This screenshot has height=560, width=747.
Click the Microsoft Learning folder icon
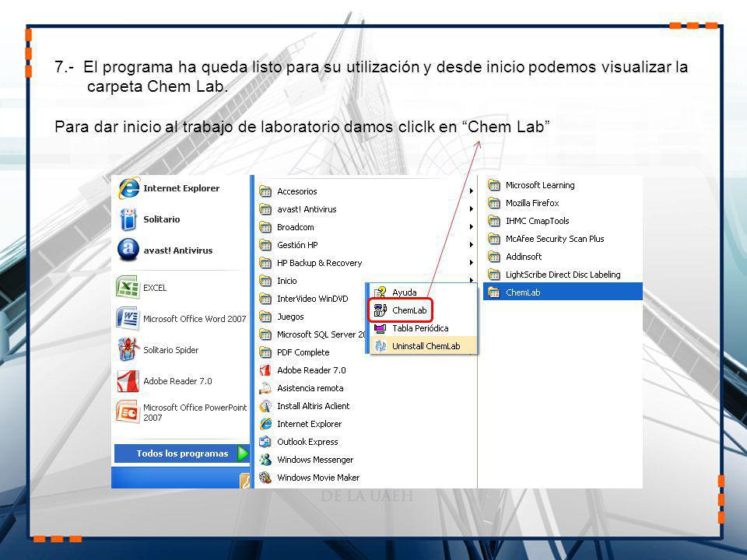coord(494,185)
